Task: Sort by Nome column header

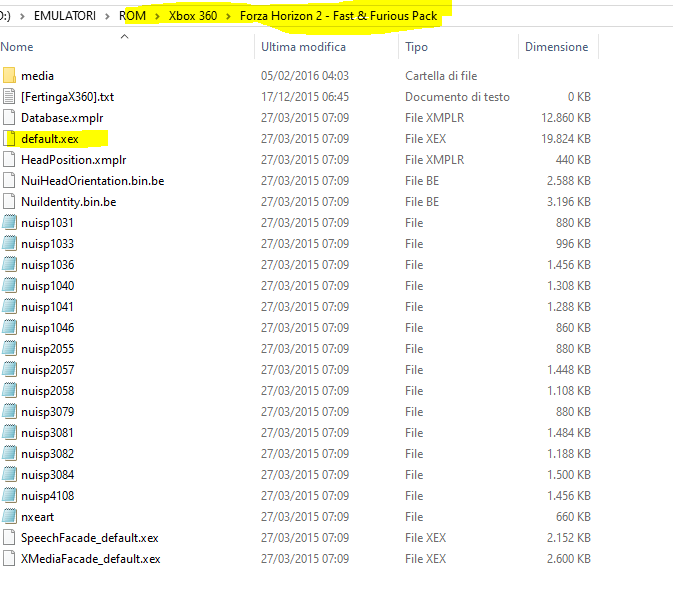Action: coord(17,47)
